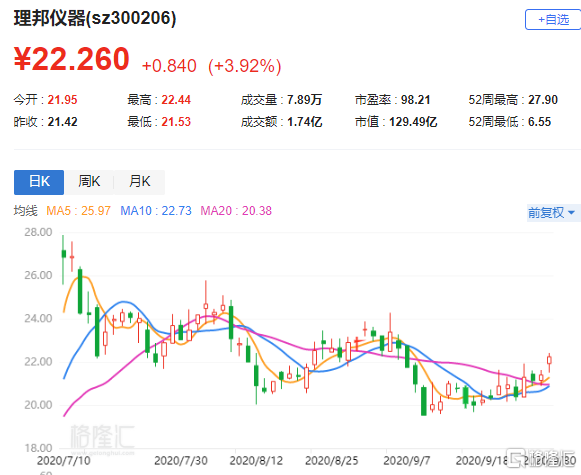Click the 26.00 y-axis label
581x475 pixels.
tap(38, 275)
